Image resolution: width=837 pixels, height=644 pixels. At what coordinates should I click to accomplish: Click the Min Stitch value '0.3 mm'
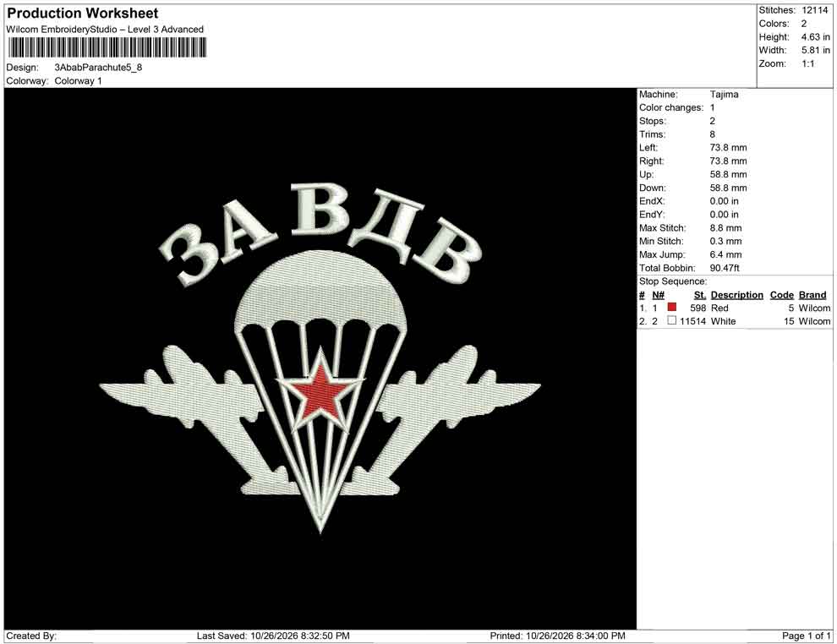pyautogui.click(x=725, y=241)
